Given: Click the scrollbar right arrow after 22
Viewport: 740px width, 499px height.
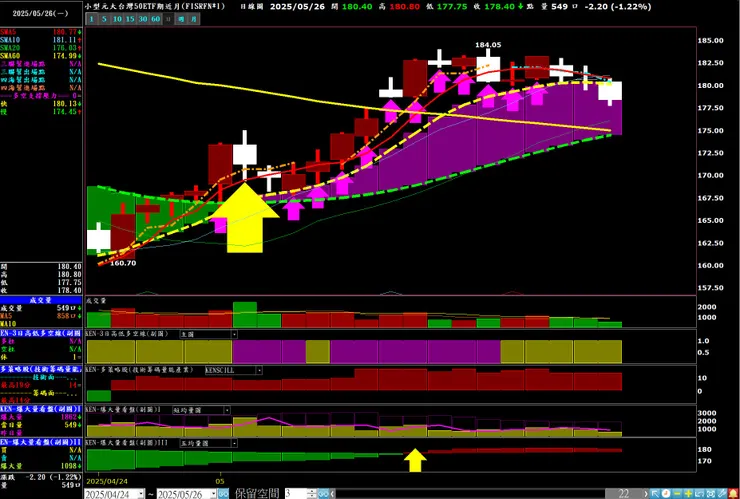Looking at the screenshot, I should coord(646,494).
